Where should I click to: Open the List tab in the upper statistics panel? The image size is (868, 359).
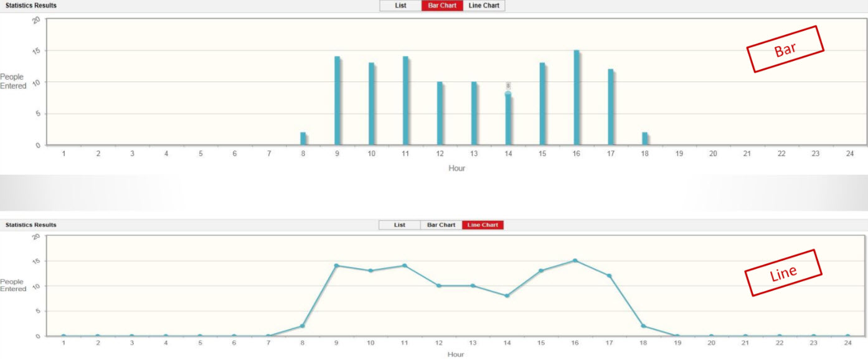click(x=400, y=6)
